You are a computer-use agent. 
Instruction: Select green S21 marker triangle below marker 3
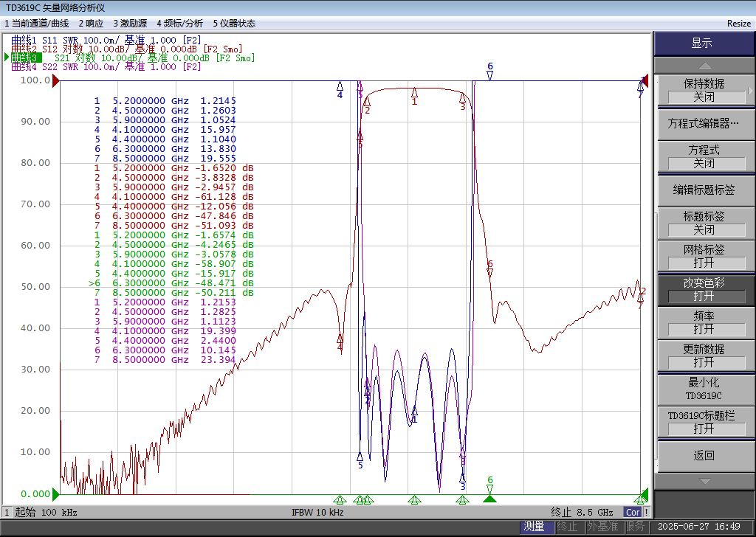462,499
